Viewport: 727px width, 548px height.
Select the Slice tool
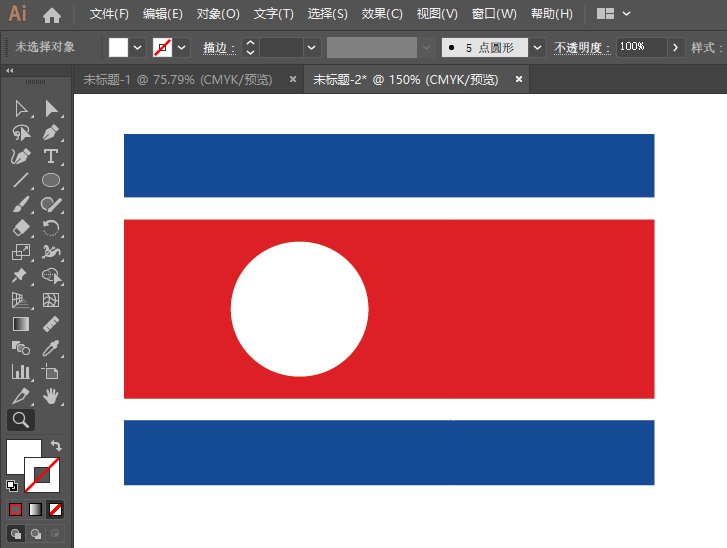tap(21, 396)
